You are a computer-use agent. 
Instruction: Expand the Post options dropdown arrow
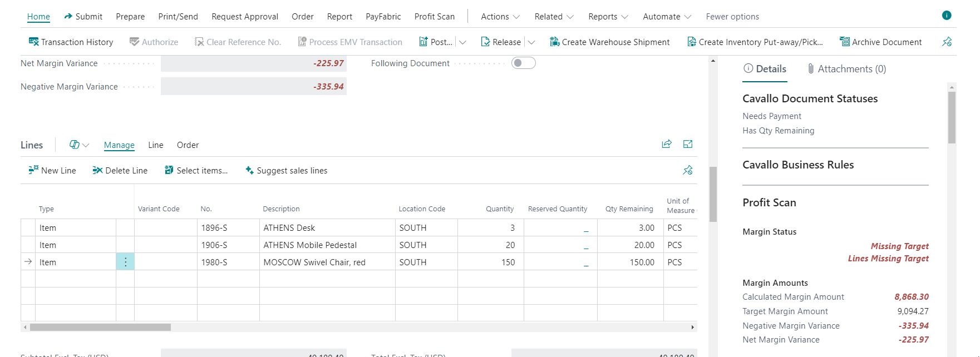(462, 42)
